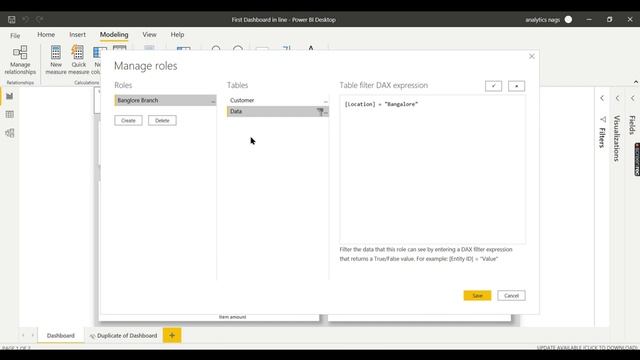Select the Data table row
This screenshot has height=360, width=640.
pos(278,111)
